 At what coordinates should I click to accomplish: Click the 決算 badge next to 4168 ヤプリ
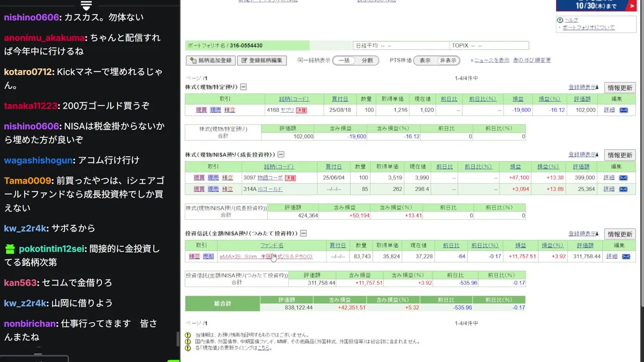(x=301, y=110)
